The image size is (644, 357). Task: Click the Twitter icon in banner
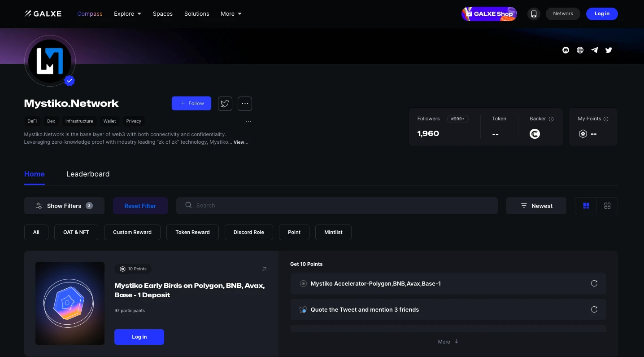tap(609, 50)
